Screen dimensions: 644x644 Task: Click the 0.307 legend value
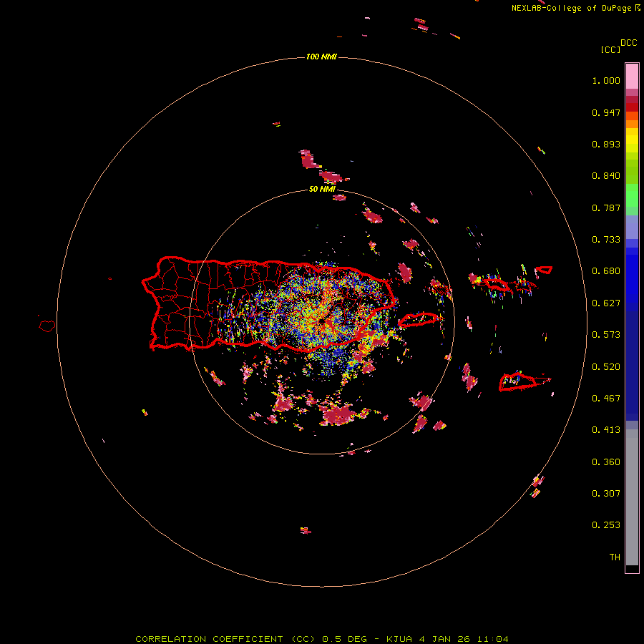606,494
